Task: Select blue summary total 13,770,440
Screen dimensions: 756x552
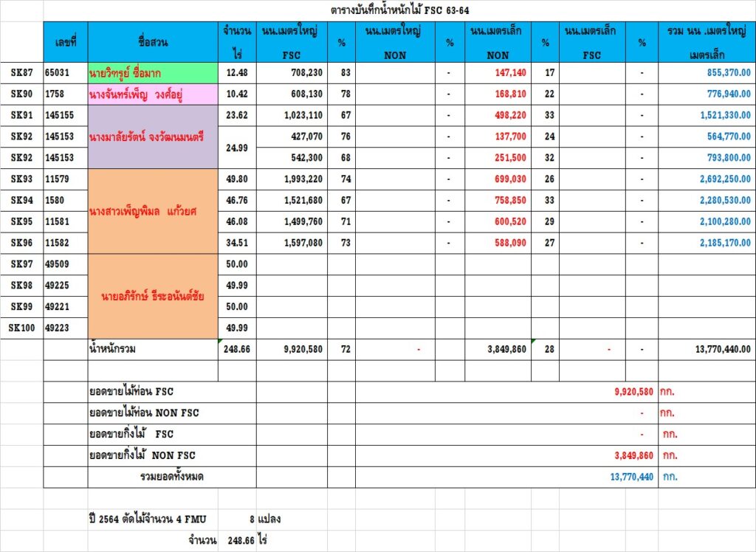Action: pos(632,477)
